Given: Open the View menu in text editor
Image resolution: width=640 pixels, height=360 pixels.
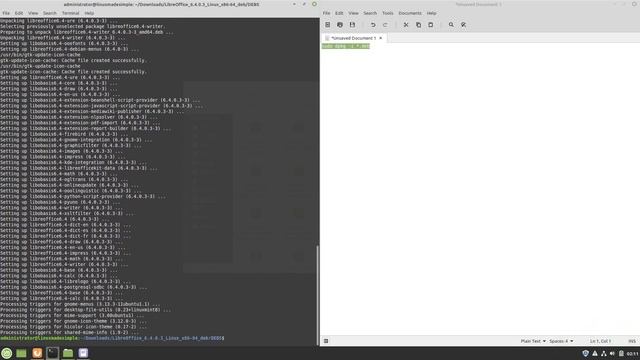Looking at the screenshot, I should pos(353,13).
